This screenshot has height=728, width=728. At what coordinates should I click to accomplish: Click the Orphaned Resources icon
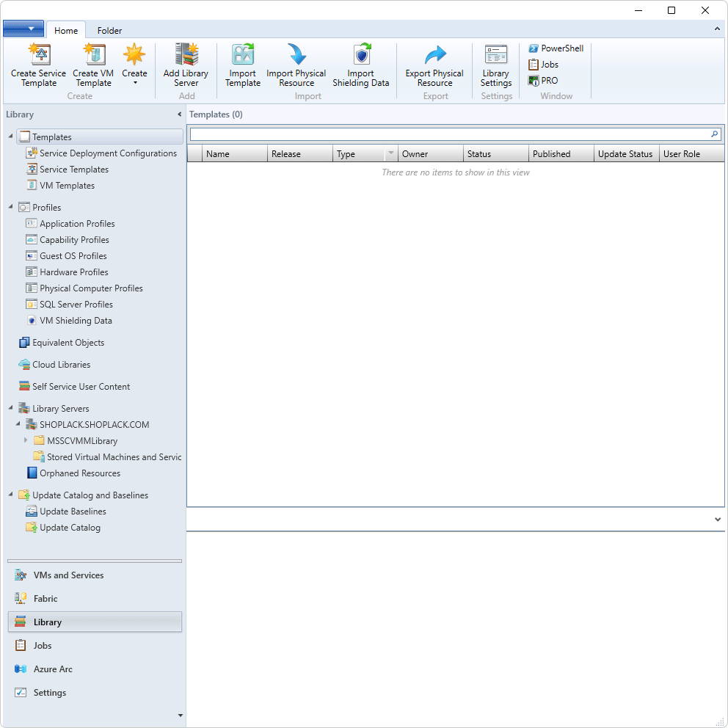click(32, 473)
